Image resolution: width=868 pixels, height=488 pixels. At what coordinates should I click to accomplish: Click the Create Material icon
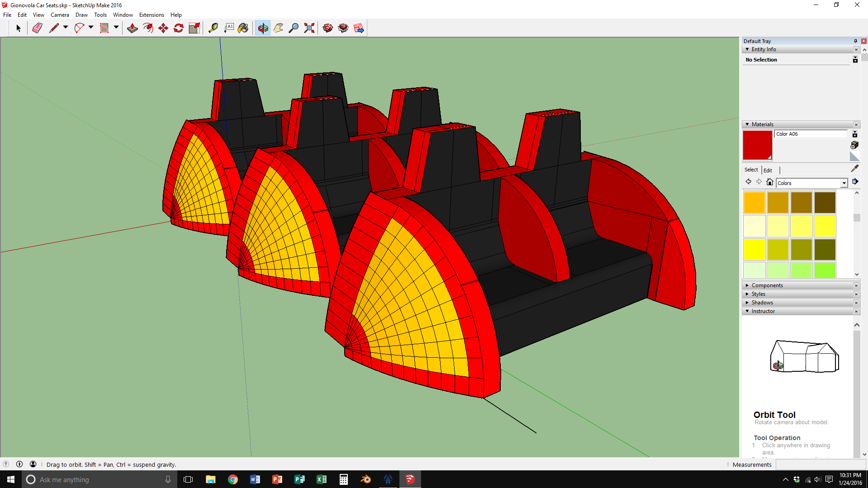tap(854, 145)
